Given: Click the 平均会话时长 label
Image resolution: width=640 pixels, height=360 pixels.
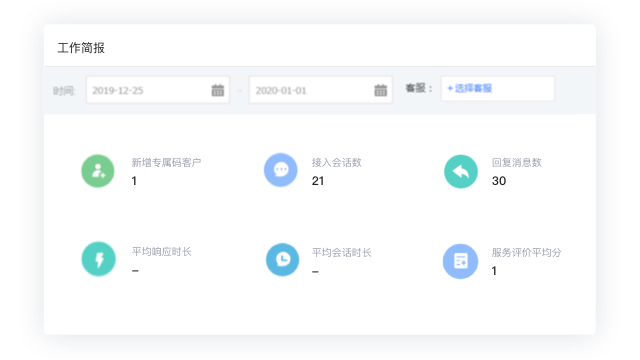Looking at the screenshot, I should pos(342,253).
